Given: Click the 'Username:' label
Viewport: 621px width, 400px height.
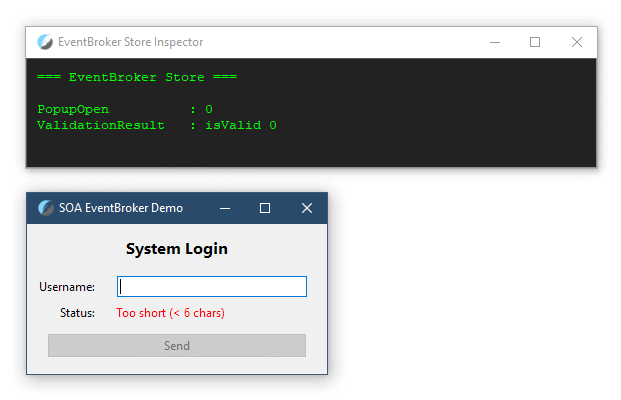Looking at the screenshot, I should tap(67, 287).
